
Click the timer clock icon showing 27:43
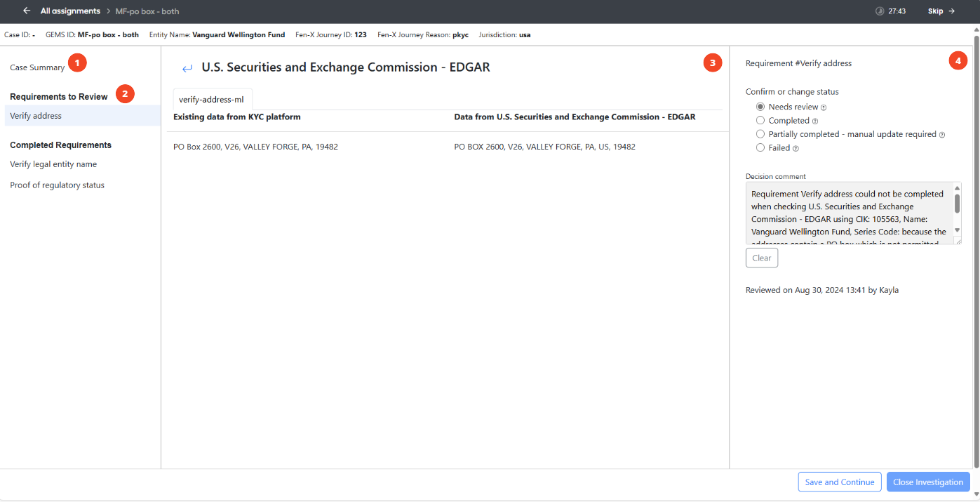coord(880,11)
